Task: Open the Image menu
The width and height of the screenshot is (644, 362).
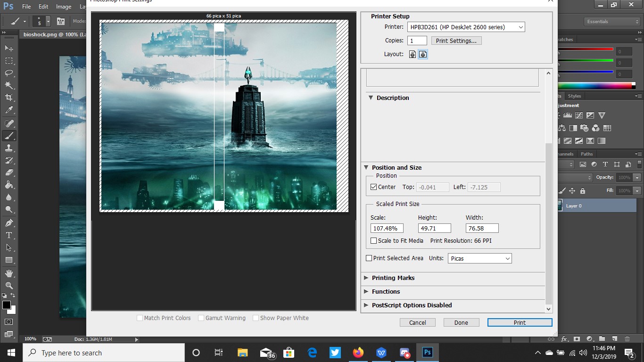Action: click(64, 7)
